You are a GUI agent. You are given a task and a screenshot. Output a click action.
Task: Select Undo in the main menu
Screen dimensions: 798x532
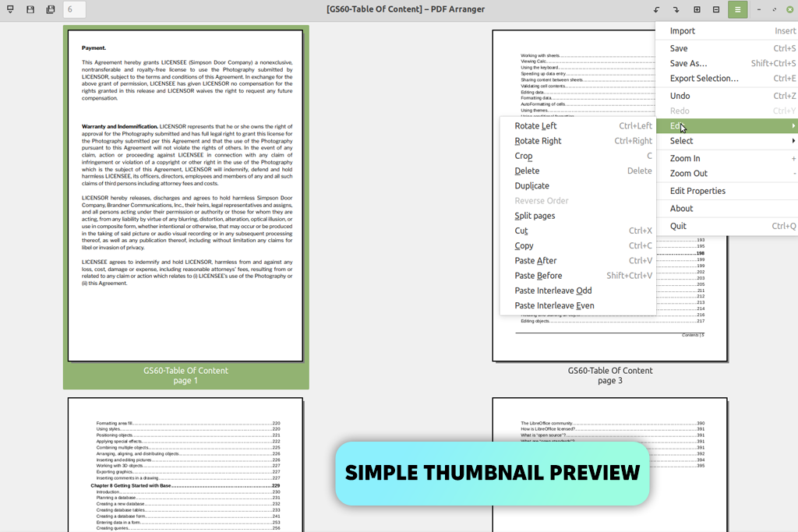[x=727, y=96]
